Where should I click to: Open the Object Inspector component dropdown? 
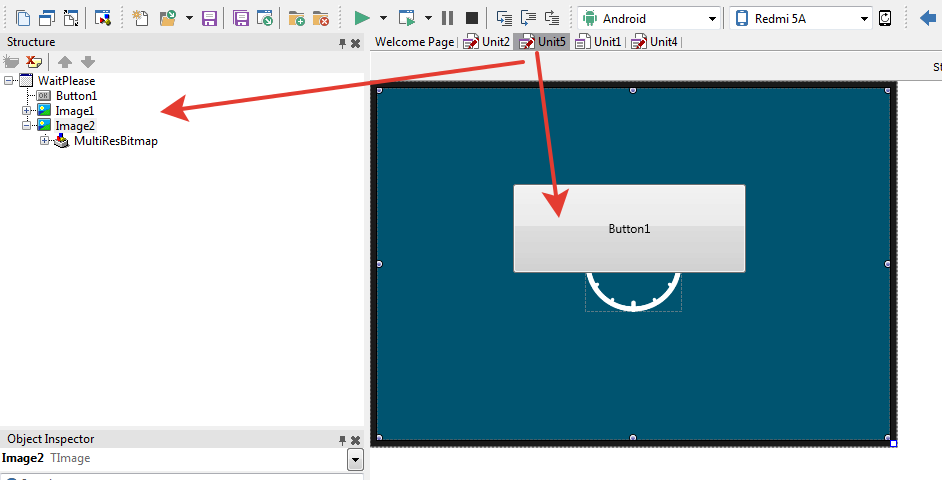point(355,461)
